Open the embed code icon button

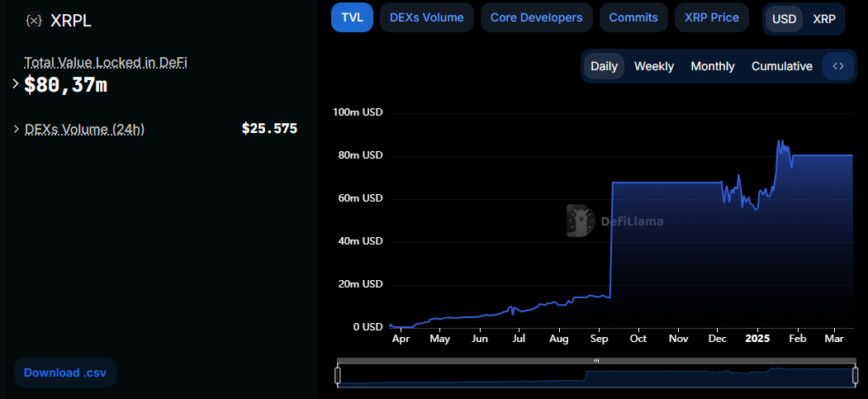coord(838,66)
